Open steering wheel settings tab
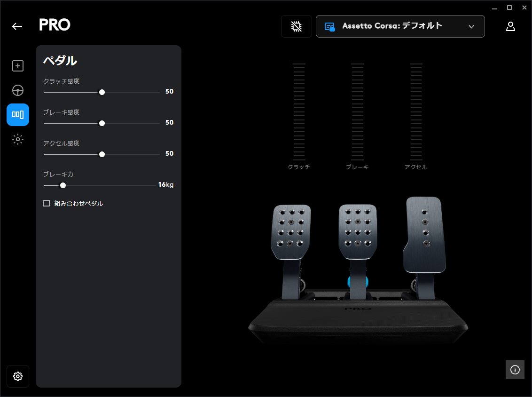This screenshot has width=532, height=397. 18,90
